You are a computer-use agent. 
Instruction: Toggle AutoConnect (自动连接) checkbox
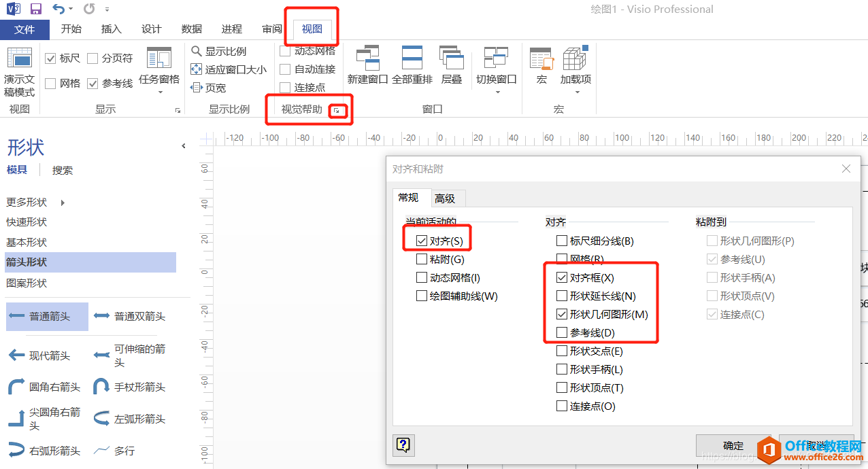click(x=285, y=69)
